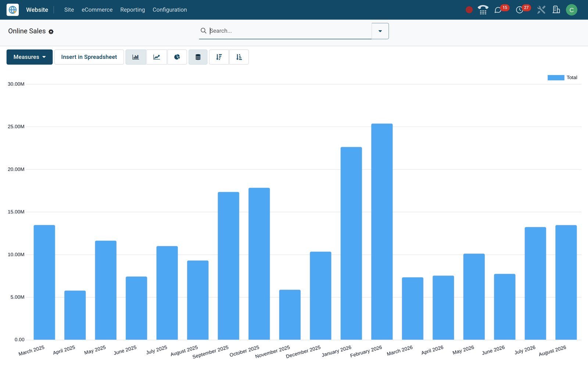
Task: Click the August 2026 bar
Action: 566,282
